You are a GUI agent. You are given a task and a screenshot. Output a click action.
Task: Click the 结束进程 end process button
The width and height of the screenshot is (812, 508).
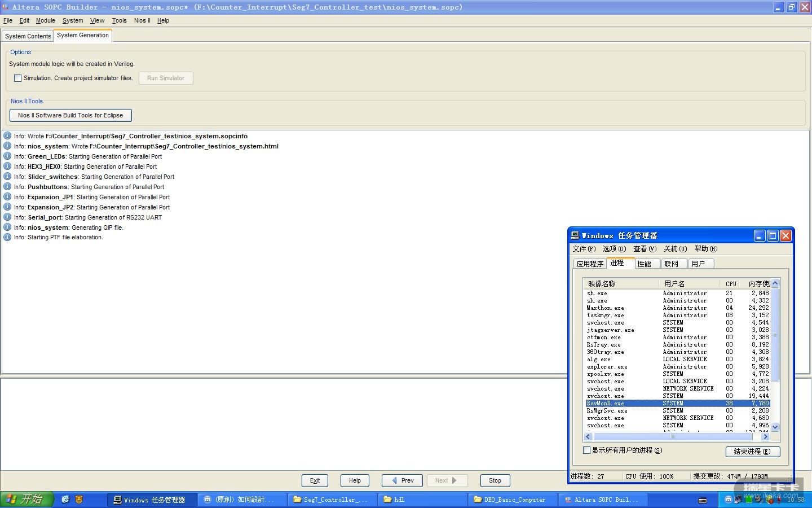(x=752, y=452)
